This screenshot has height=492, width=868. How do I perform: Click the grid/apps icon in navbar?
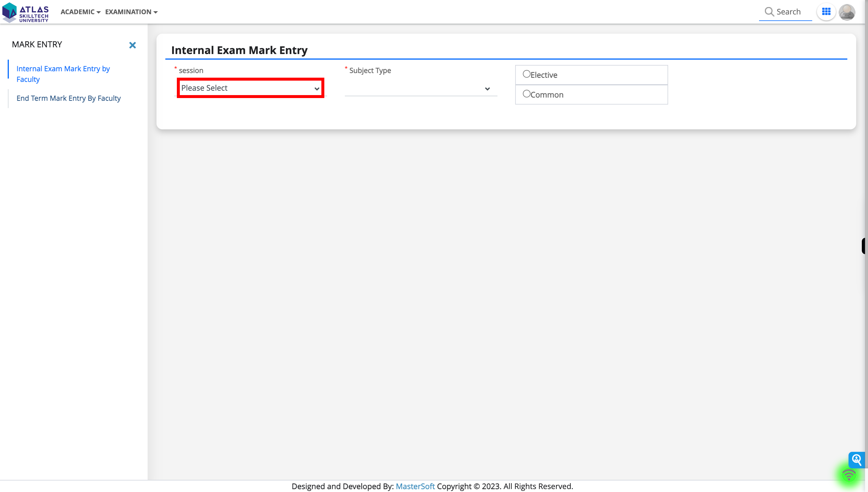pos(826,11)
